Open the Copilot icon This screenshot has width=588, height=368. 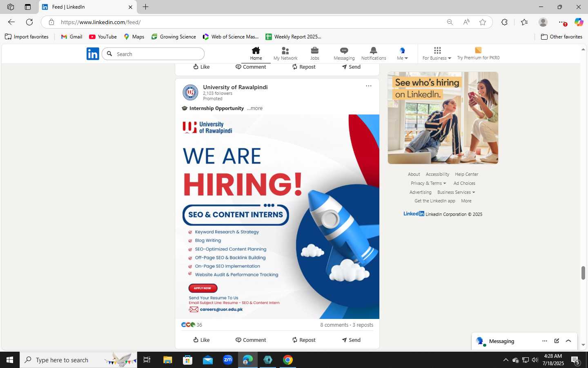(579, 22)
